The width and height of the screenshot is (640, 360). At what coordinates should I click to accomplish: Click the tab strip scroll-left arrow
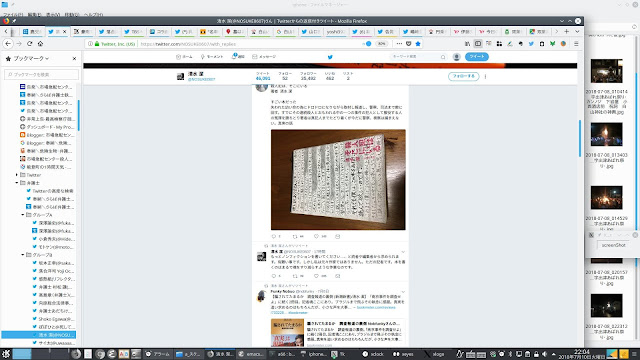point(6,31)
